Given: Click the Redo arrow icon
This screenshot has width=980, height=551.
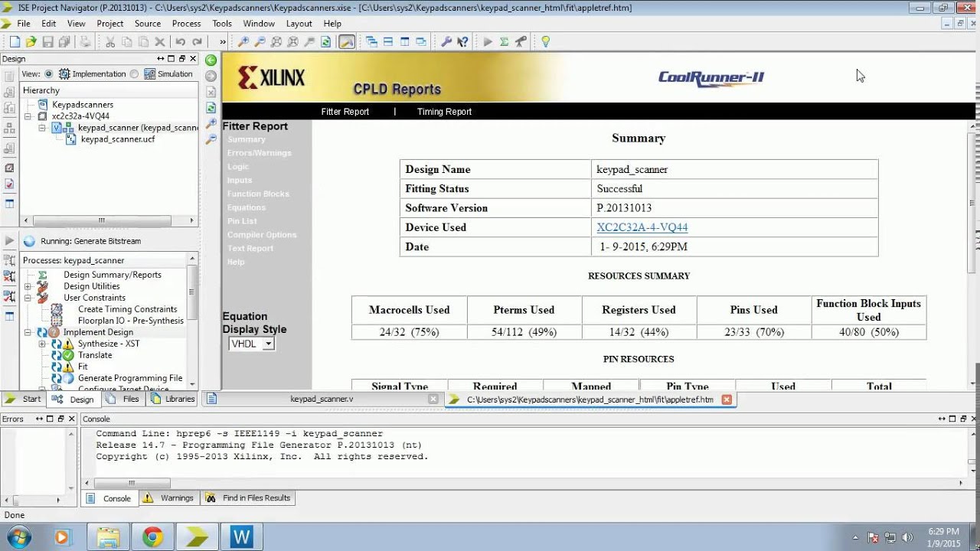Looking at the screenshot, I should click(197, 42).
